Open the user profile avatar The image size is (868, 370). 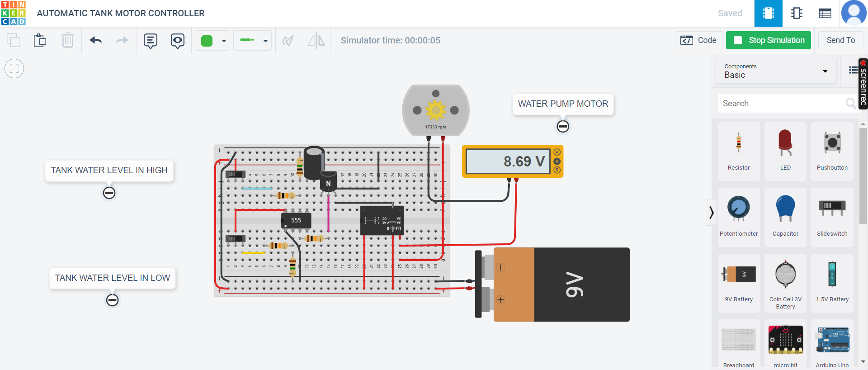(x=854, y=13)
